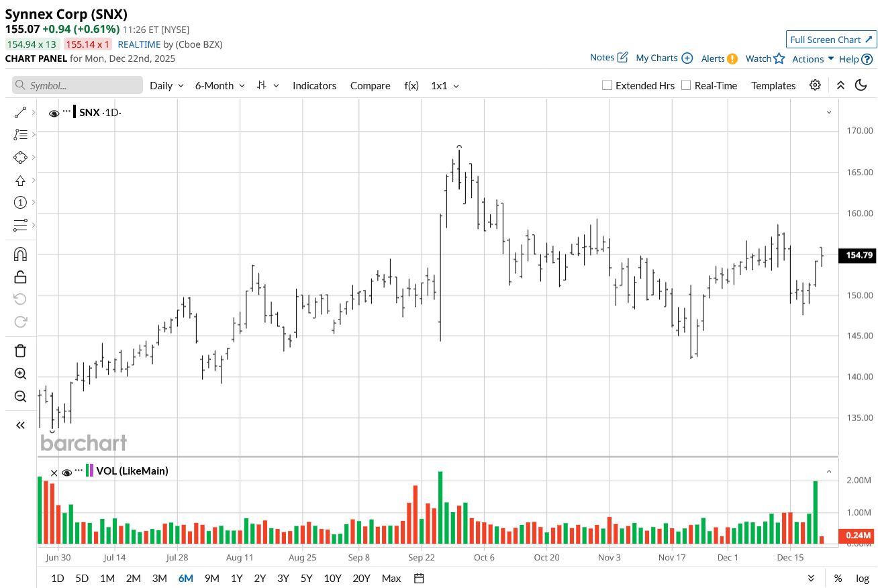The width and height of the screenshot is (878, 588).
Task: Show the Max time range
Action: point(391,579)
